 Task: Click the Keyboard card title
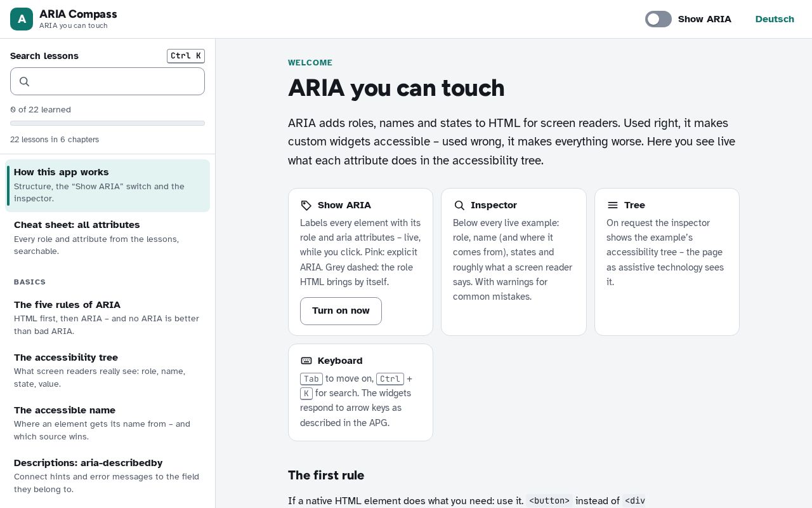point(340,361)
